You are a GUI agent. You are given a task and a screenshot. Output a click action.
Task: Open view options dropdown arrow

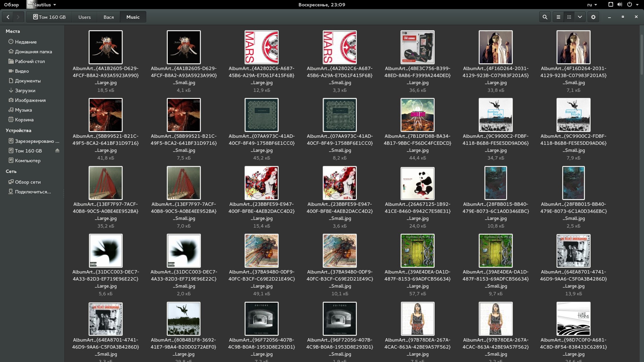tap(580, 17)
